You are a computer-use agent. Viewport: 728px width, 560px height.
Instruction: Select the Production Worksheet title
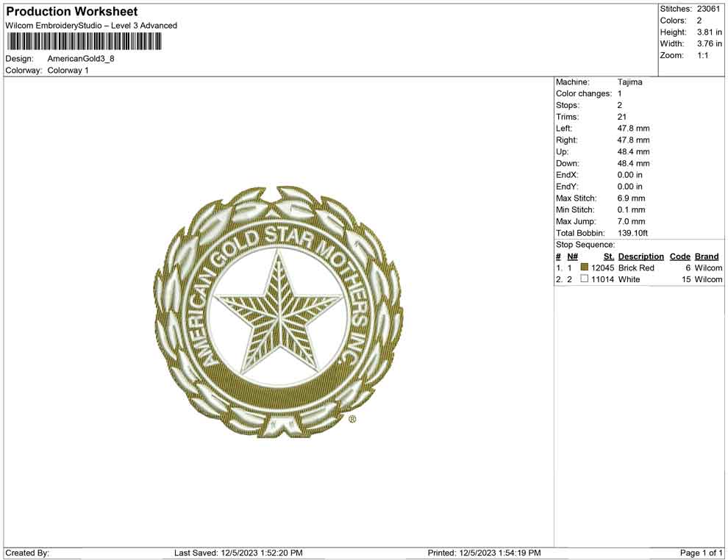point(72,12)
